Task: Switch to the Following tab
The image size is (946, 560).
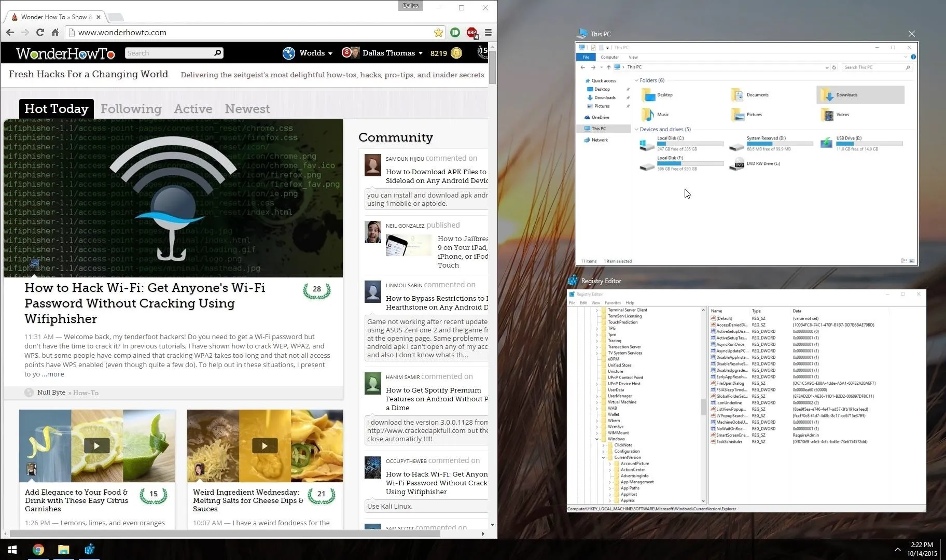Action: point(131,109)
